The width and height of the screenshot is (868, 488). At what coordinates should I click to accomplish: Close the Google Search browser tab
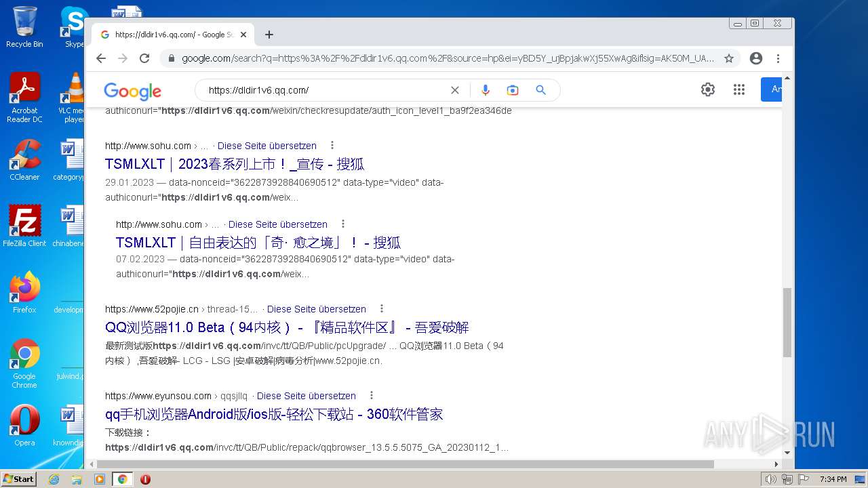[243, 35]
